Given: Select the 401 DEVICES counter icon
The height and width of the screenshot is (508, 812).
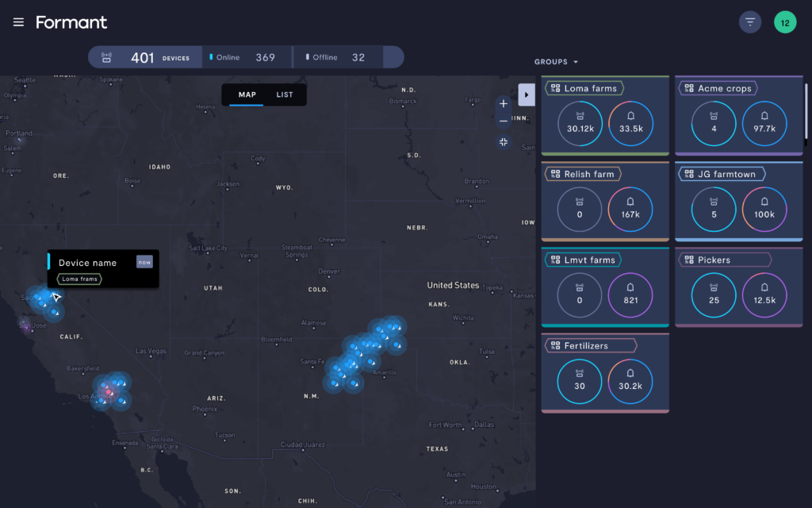Looking at the screenshot, I should (x=106, y=56).
